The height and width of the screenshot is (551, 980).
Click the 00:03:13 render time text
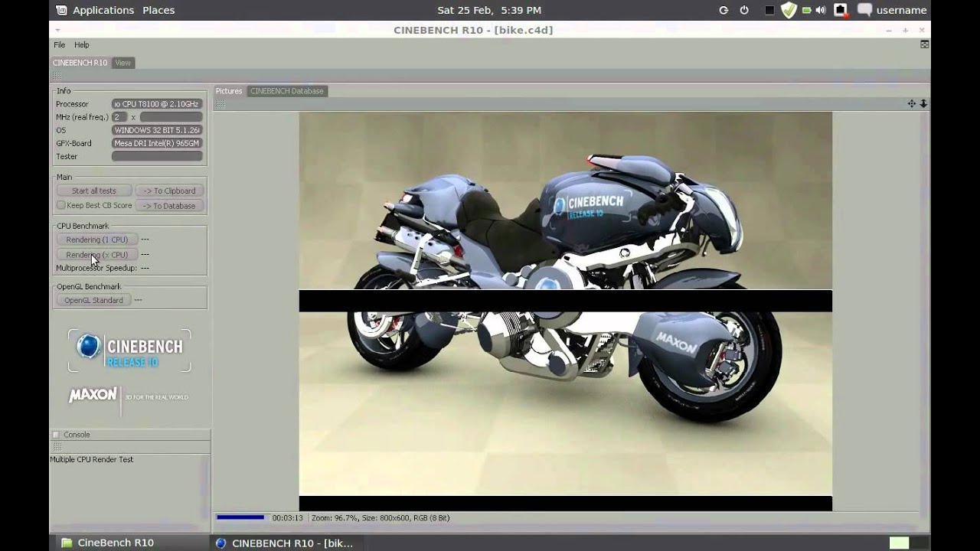(288, 518)
